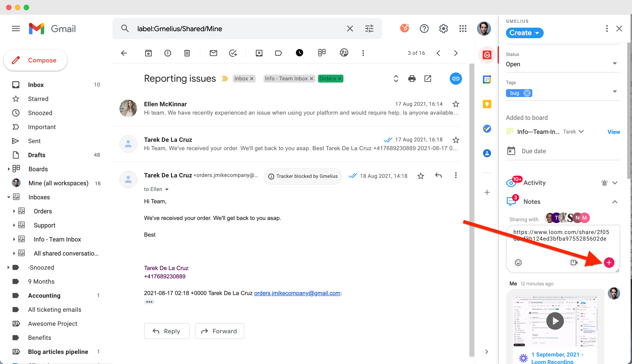Click the Reply button
The height and width of the screenshot is (364, 632).
[x=167, y=331]
